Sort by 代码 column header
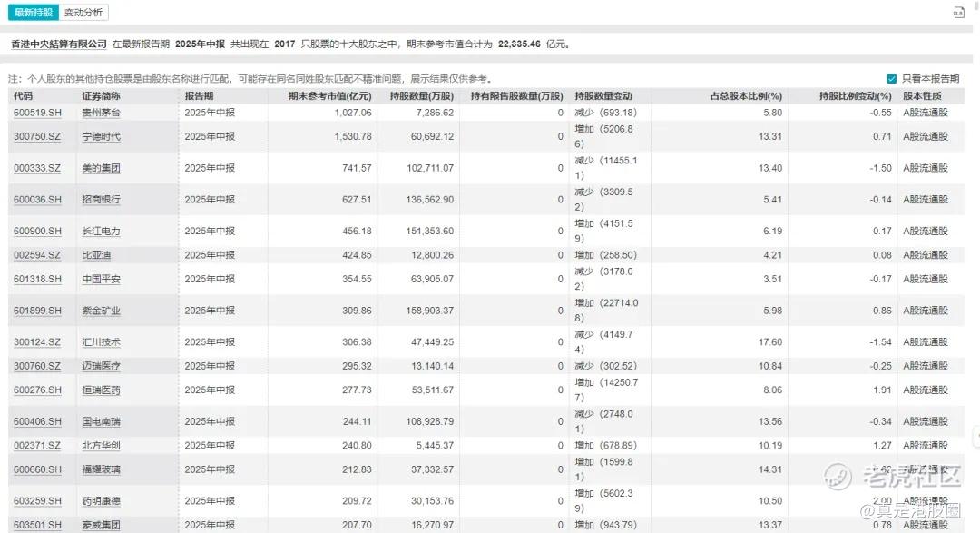This screenshot has width=980, height=533. (23, 96)
